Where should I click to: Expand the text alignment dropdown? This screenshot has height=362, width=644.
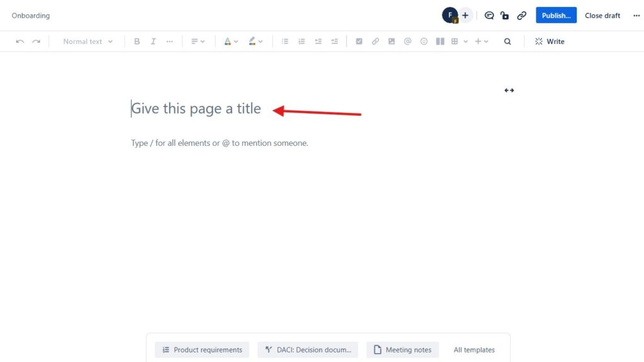click(x=198, y=41)
